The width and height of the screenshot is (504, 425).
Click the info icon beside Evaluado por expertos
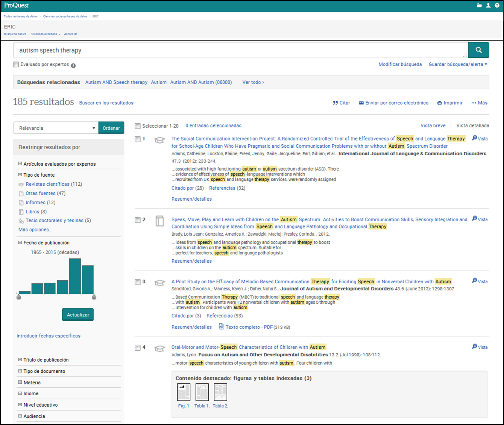pyautogui.click(x=73, y=65)
